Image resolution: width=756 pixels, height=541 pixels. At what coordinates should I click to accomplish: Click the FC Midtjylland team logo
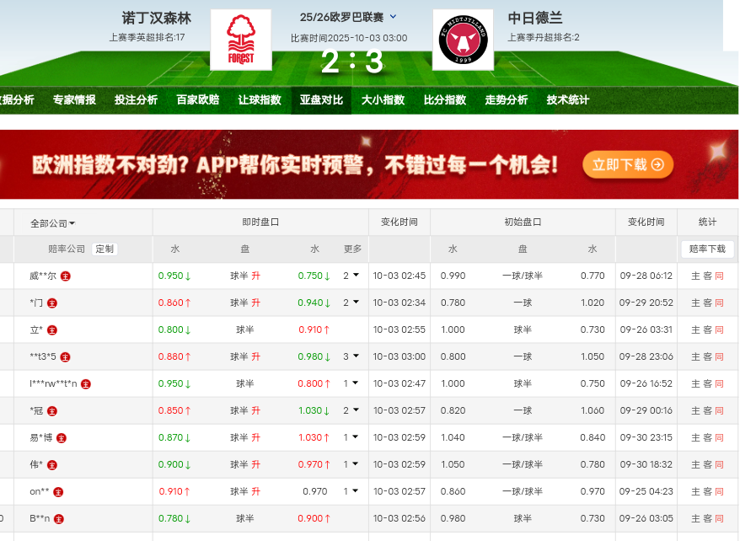(x=463, y=40)
